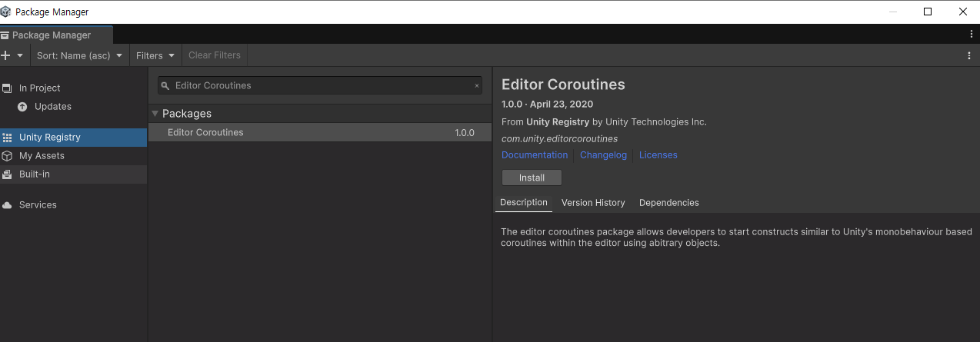The height and width of the screenshot is (342, 980).
Task: Maximize the Package Manager window
Action: (x=928, y=12)
